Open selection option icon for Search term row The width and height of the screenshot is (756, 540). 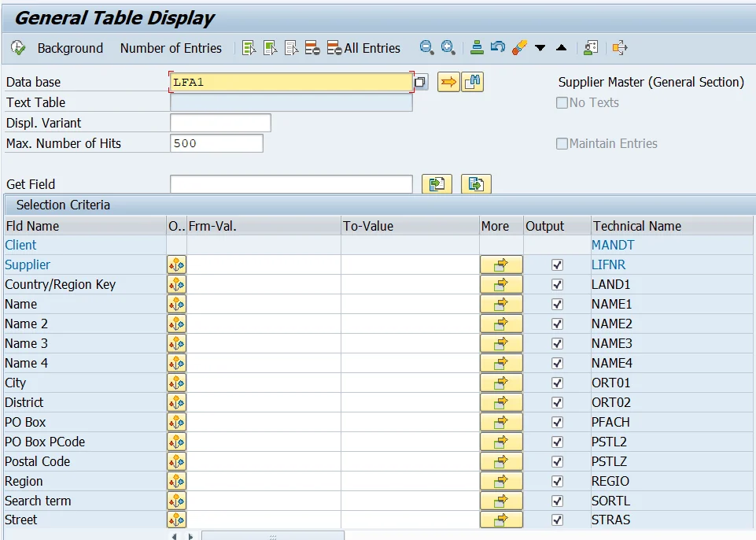point(176,501)
